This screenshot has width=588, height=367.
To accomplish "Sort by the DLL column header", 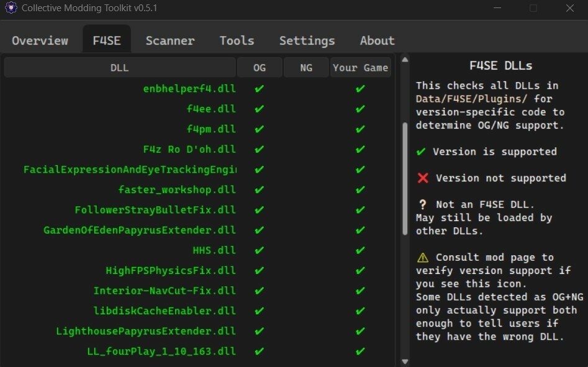I will point(120,68).
